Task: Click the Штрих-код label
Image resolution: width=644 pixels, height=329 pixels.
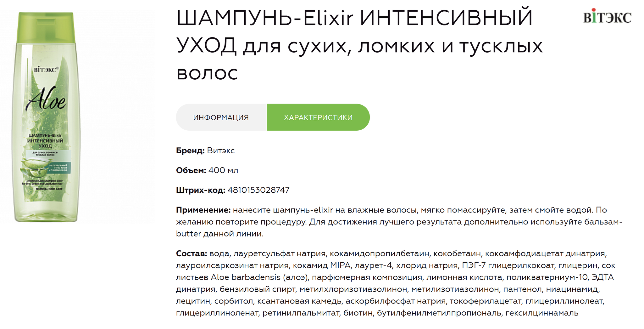Action: (x=201, y=190)
